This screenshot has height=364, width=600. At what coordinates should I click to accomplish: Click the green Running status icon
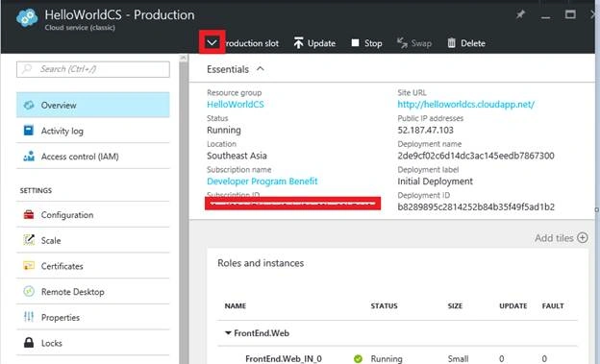pos(358,358)
